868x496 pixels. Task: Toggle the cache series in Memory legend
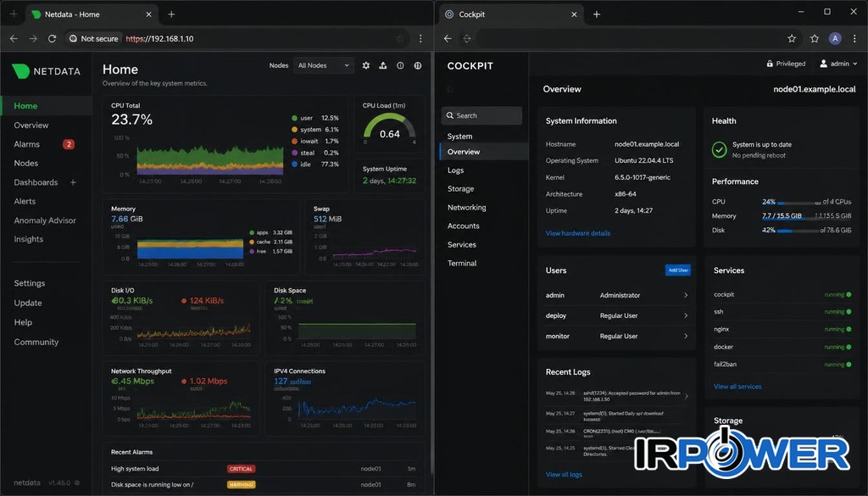click(x=270, y=242)
